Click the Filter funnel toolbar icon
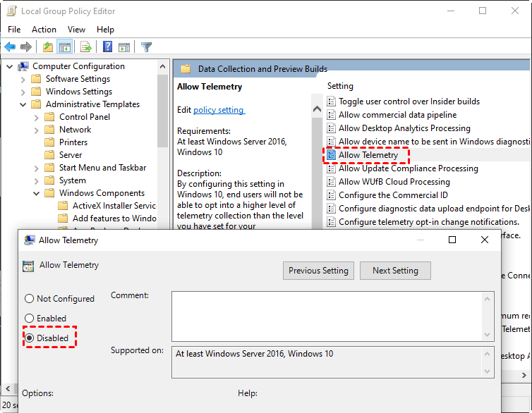The height and width of the screenshot is (413, 532). pos(146,47)
